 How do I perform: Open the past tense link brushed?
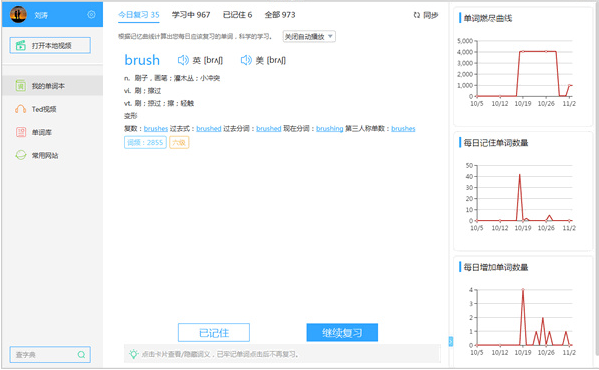pos(209,129)
